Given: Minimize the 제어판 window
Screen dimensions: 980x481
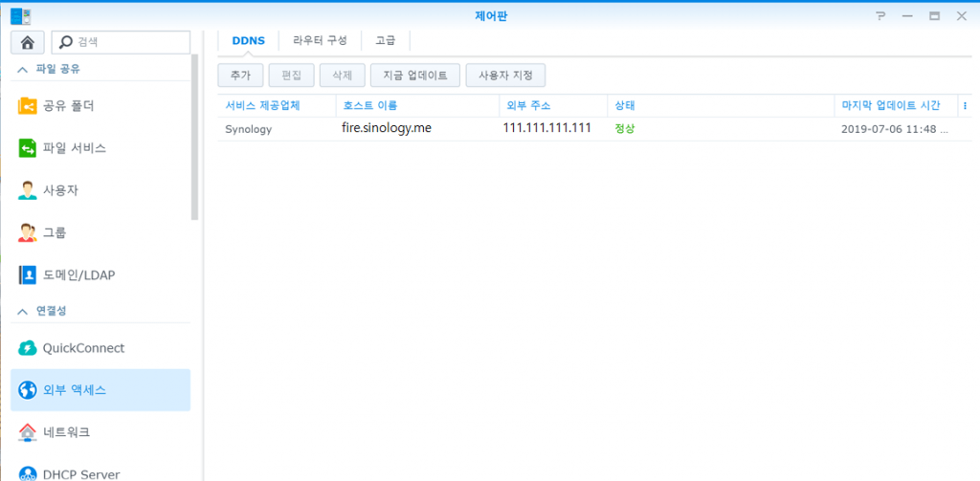Looking at the screenshot, I should click(908, 16).
